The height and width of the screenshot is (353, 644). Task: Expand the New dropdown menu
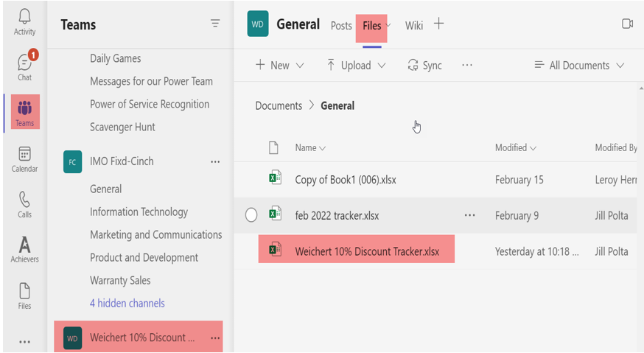point(279,66)
